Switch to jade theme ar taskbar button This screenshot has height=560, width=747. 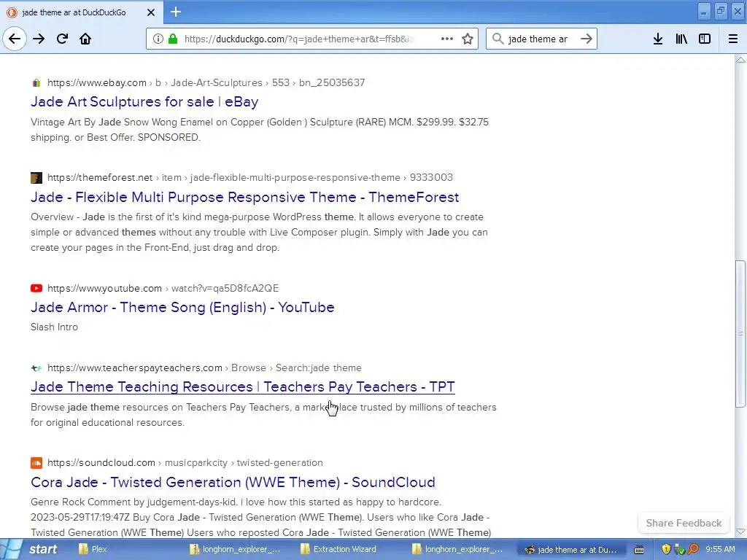[x=570, y=549]
